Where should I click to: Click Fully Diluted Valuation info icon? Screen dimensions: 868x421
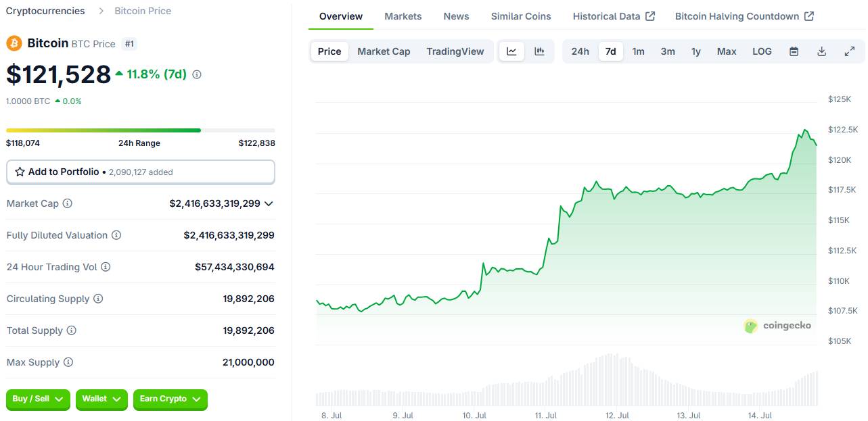coord(116,235)
